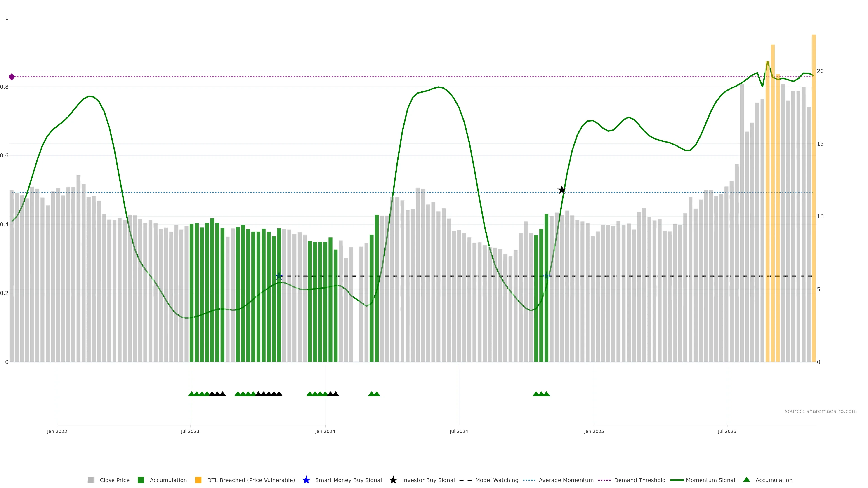This screenshot has width=868, height=488.
Task: Click the black star icon in the legend
Action: (x=393, y=480)
